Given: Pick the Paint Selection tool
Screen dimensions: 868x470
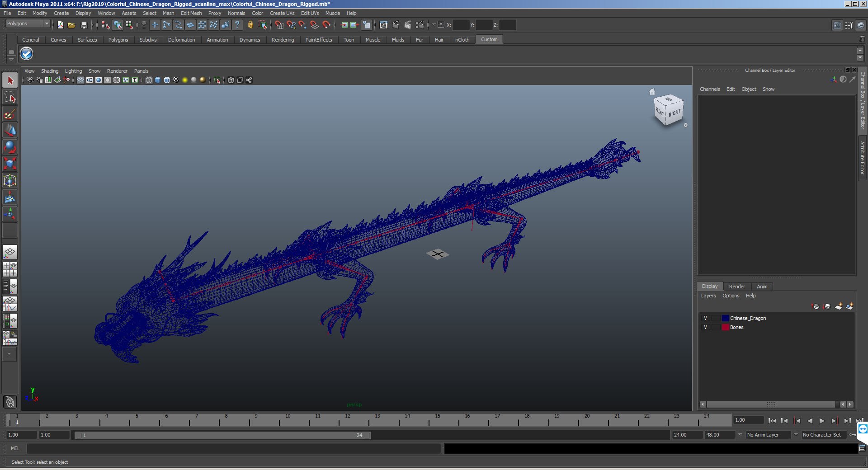Looking at the screenshot, I should coord(10,114).
